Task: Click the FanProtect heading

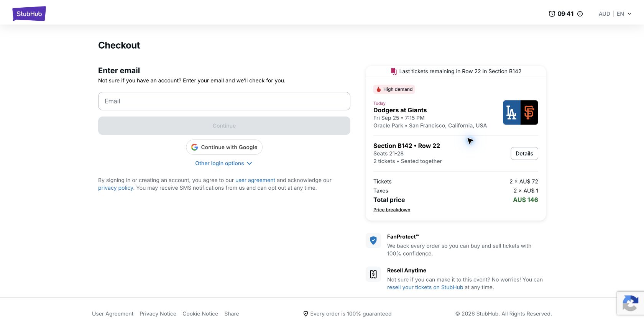Action: coord(403,237)
